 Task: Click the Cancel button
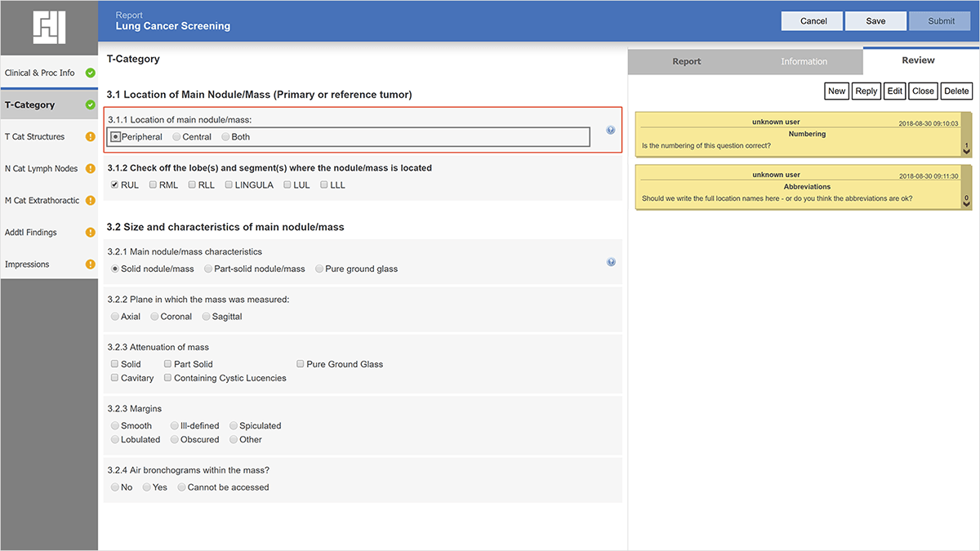tap(813, 21)
